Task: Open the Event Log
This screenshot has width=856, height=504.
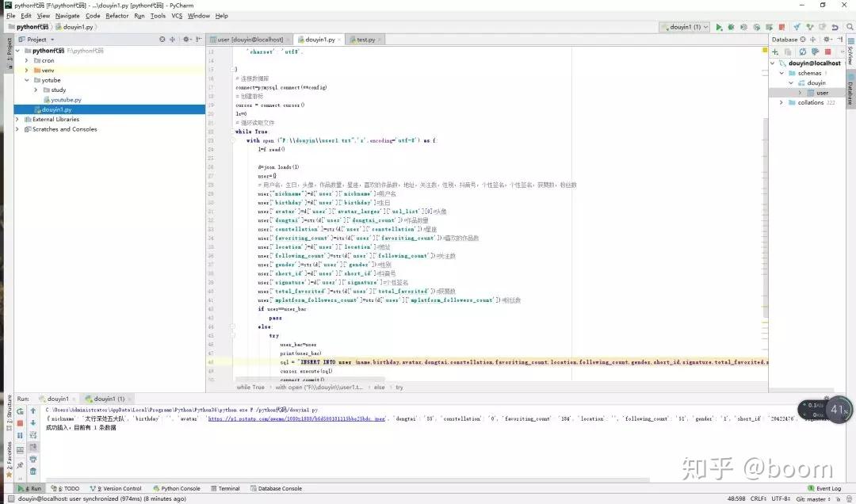Action: coord(824,489)
